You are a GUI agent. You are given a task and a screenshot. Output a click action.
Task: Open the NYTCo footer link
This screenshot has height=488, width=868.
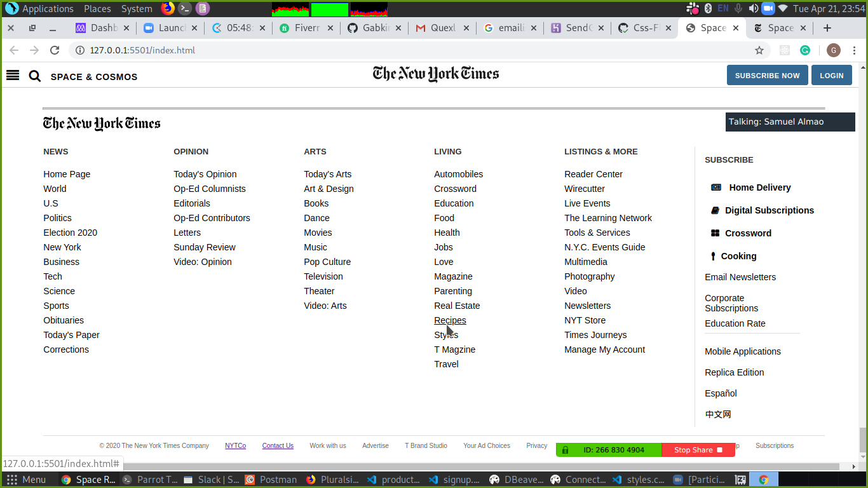235,445
